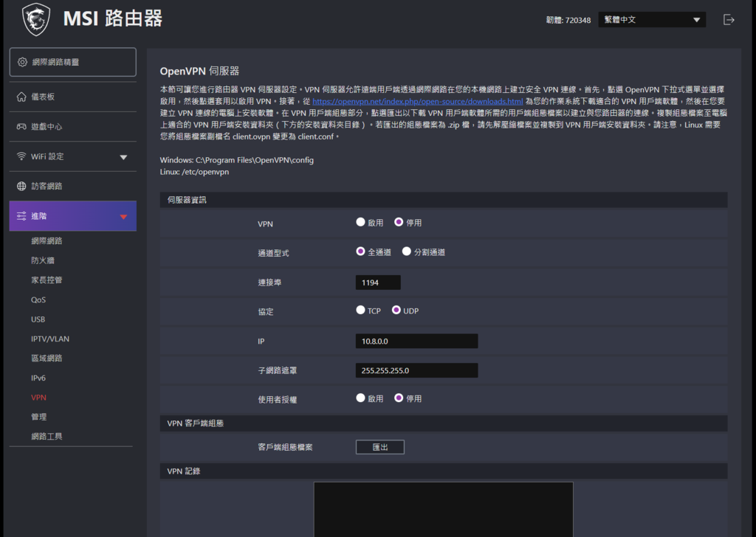Click 匯出 to export client config

[380, 447]
